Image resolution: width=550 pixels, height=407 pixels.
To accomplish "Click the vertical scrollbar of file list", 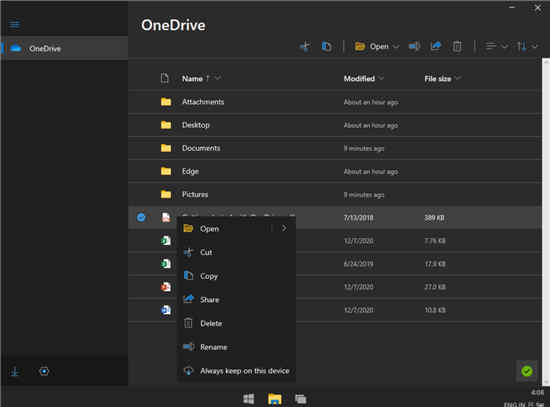I will pos(546,221).
